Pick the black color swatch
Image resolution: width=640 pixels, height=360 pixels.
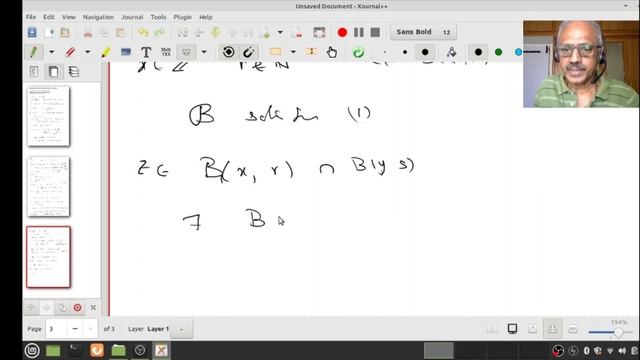478,52
